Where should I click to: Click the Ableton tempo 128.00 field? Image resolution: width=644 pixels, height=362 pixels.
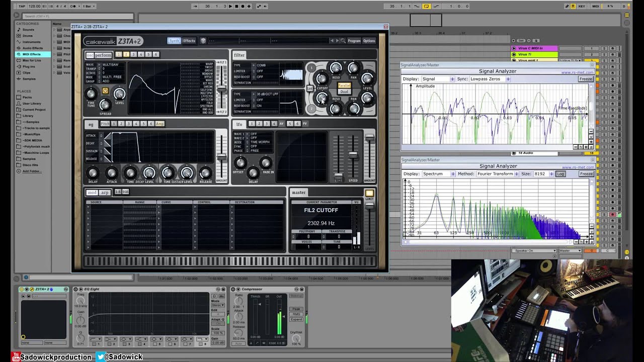click(x=34, y=6)
